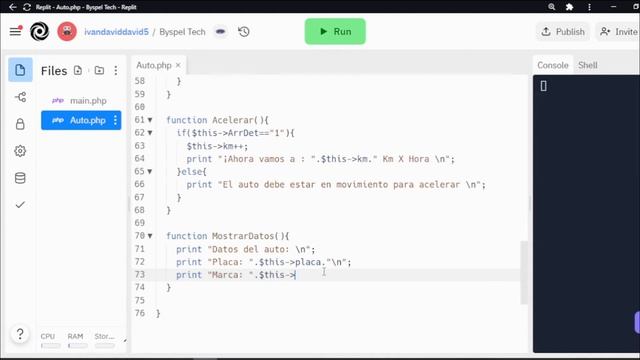This screenshot has height=360, width=640.
Task: Open Auto.php file options menu
Action: pyautogui.click(x=116, y=120)
